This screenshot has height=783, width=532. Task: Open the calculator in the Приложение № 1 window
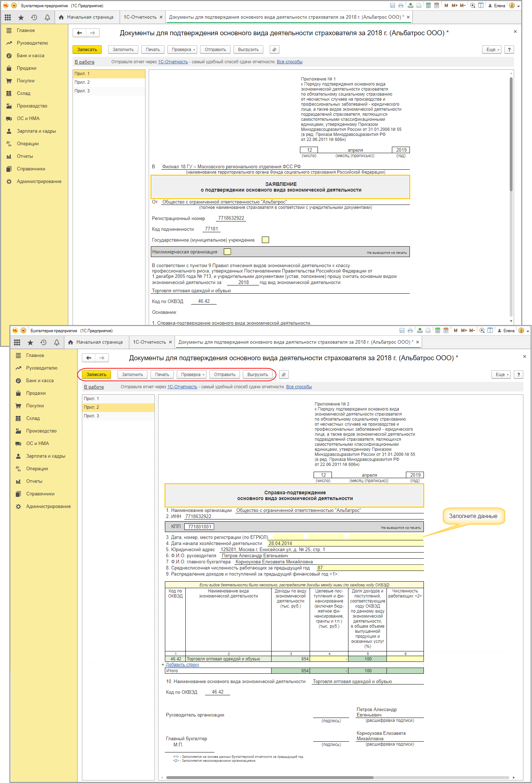click(428, 5)
